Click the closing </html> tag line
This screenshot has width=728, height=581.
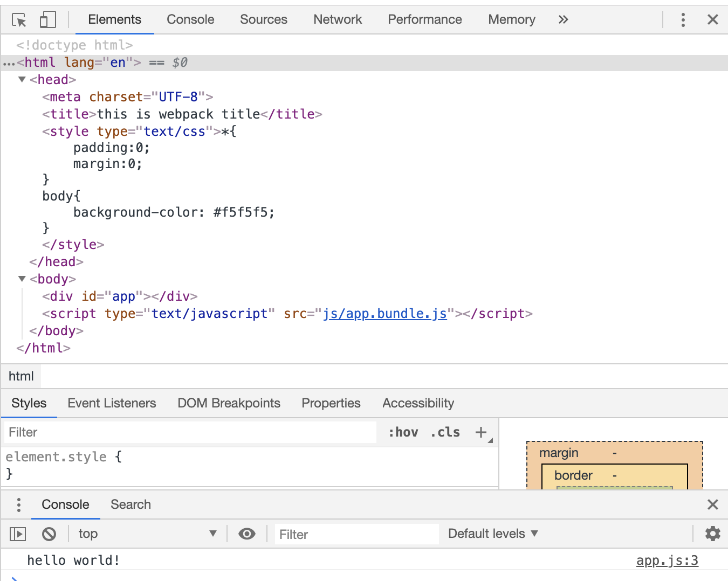point(43,348)
